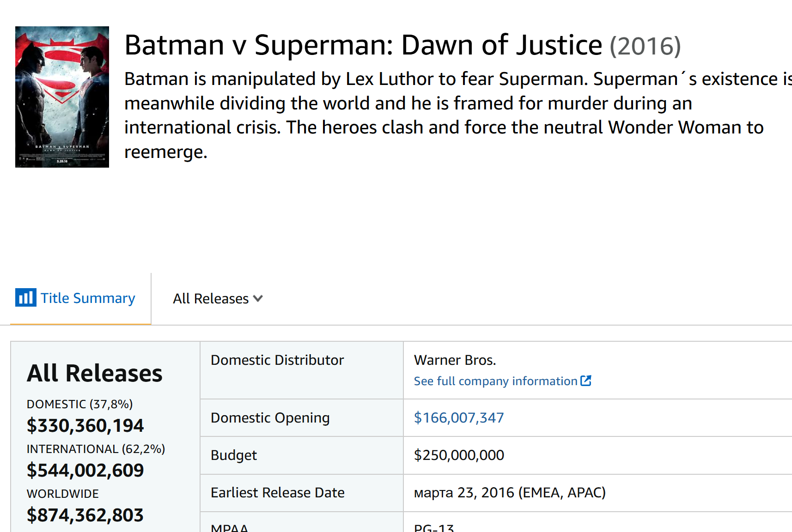This screenshot has height=532, width=792.
Task: Click the Batman v Superman: Dawn of Justice title
Action: pyautogui.click(x=363, y=45)
